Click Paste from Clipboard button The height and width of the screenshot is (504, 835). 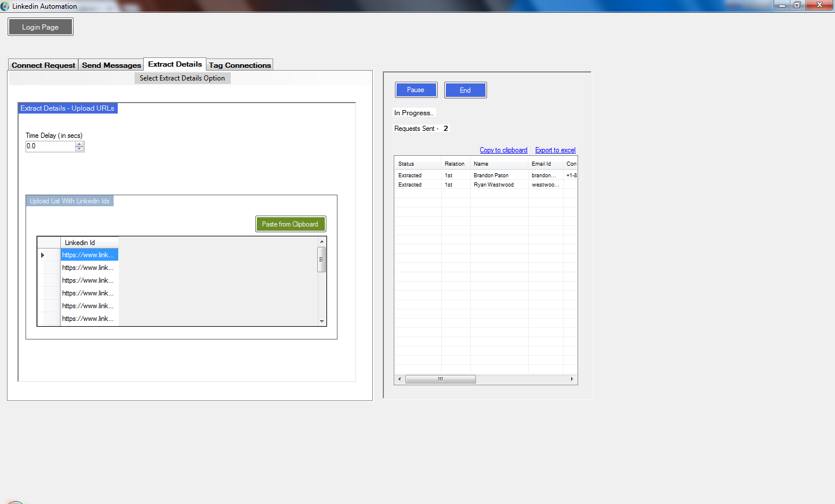click(x=290, y=224)
